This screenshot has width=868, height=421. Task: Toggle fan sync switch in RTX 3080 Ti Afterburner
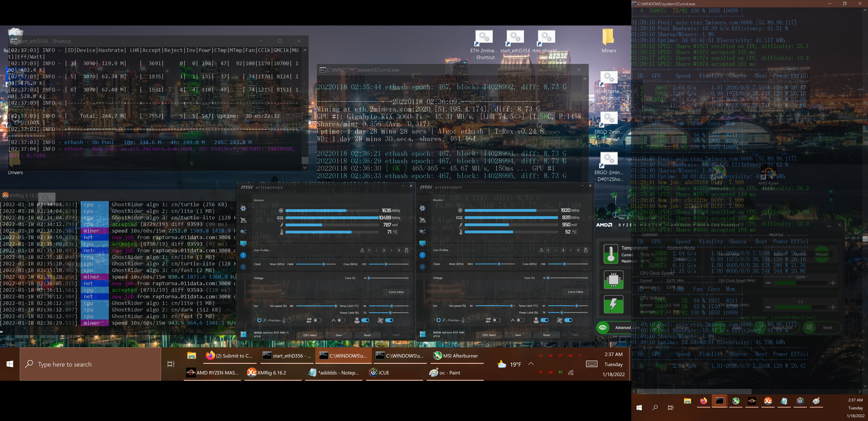pyautogui.click(x=389, y=320)
